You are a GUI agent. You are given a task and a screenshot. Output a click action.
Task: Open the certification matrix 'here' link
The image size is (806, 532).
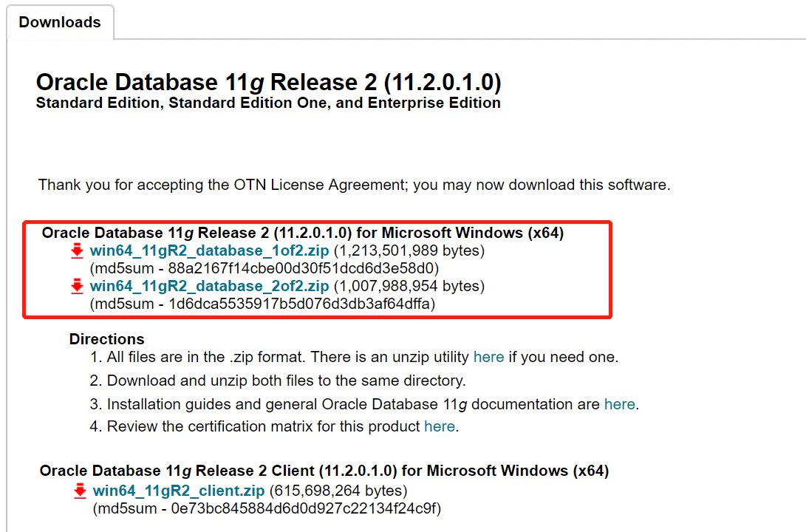point(440,427)
